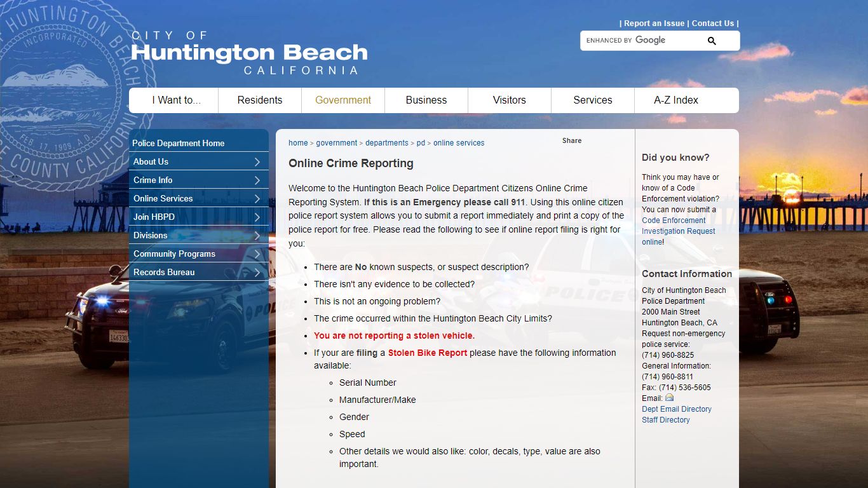
Task: Click the Google search magnifier icon
Action: [x=712, y=40]
